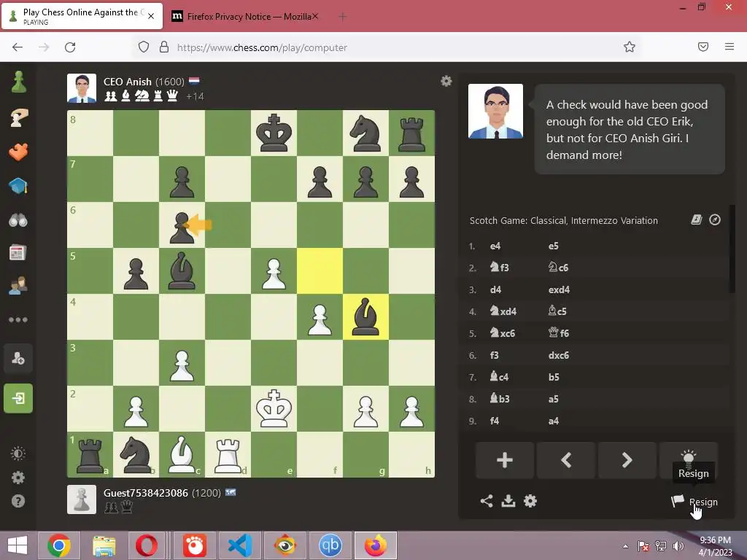Image resolution: width=747 pixels, height=560 pixels.
Task: Toggle light/dark theme icon in sidebar
Action: coord(18,454)
